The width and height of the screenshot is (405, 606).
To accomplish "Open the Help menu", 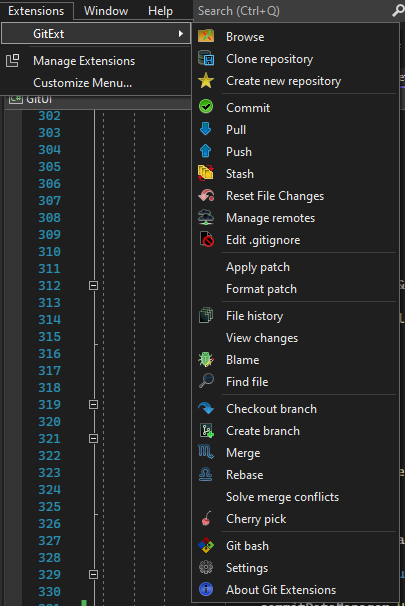I will pos(160,10).
